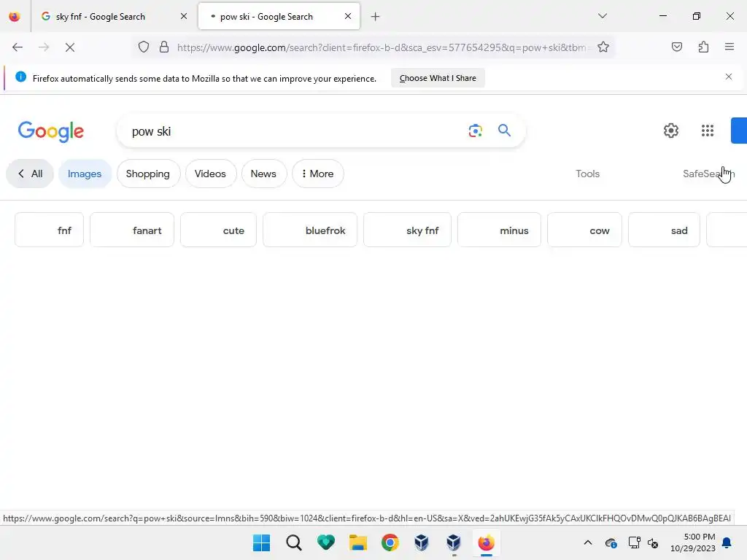Image resolution: width=747 pixels, height=560 pixels.
Task: Launch File Explorer from taskbar
Action: pyautogui.click(x=357, y=542)
